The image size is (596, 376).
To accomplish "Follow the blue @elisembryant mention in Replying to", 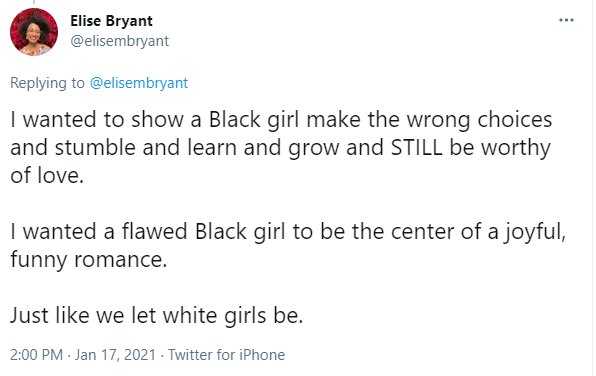I will tap(139, 83).
